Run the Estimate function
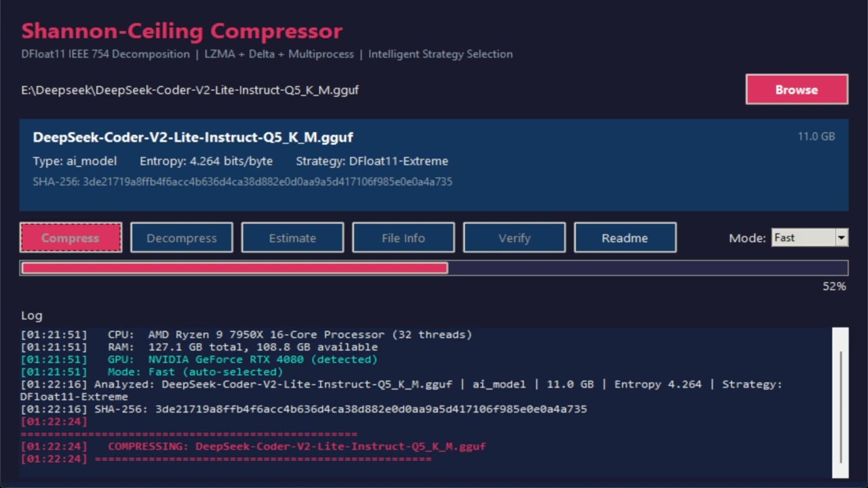Image resolution: width=868 pixels, height=488 pixels. click(x=292, y=238)
